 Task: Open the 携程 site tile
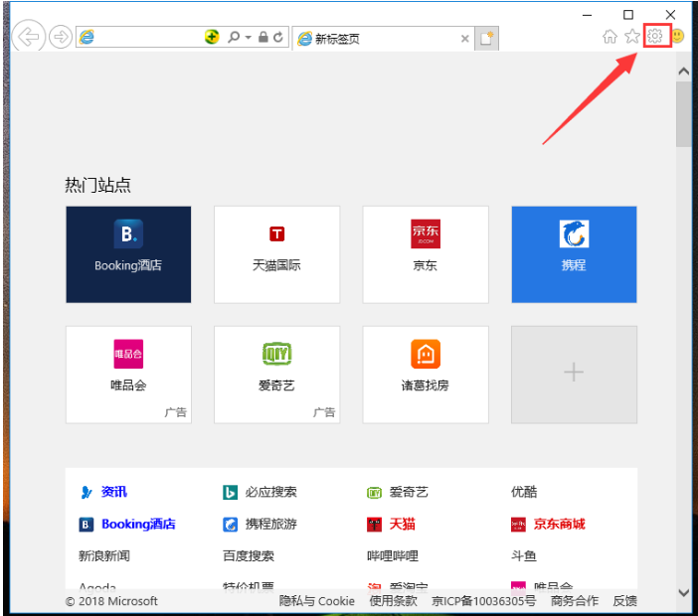pyautogui.click(x=574, y=254)
